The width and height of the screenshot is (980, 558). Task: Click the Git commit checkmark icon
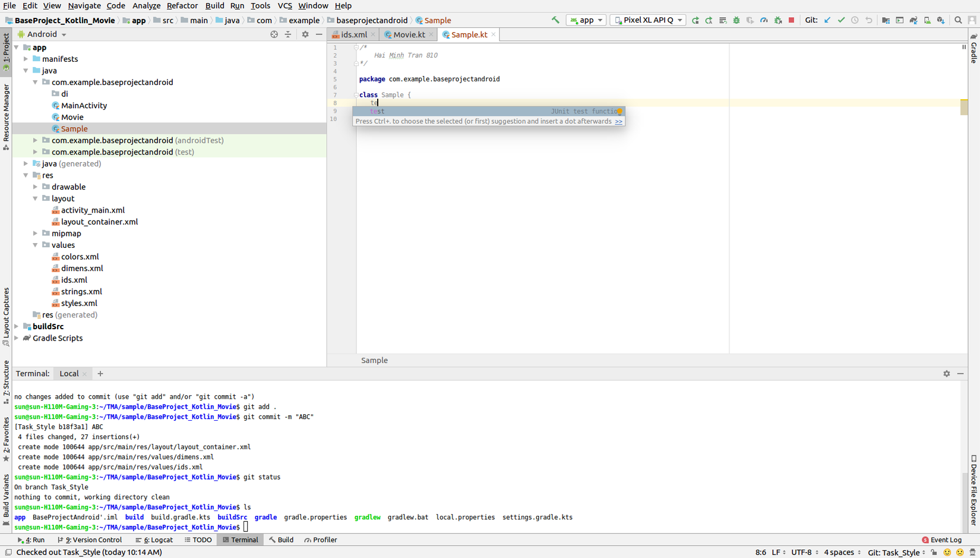(841, 20)
